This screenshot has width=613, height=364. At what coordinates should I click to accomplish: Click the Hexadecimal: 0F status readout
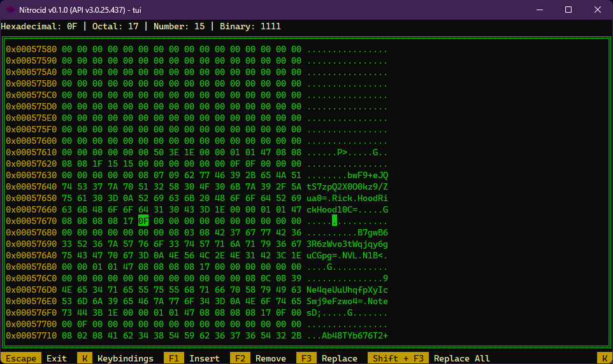[39, 27]
